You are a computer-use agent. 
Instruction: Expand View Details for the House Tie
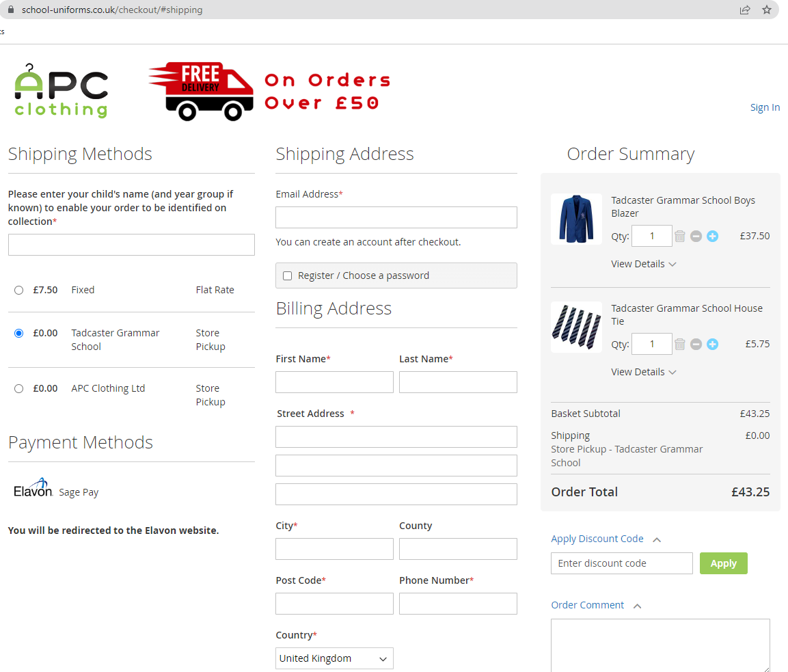[644, 372]
